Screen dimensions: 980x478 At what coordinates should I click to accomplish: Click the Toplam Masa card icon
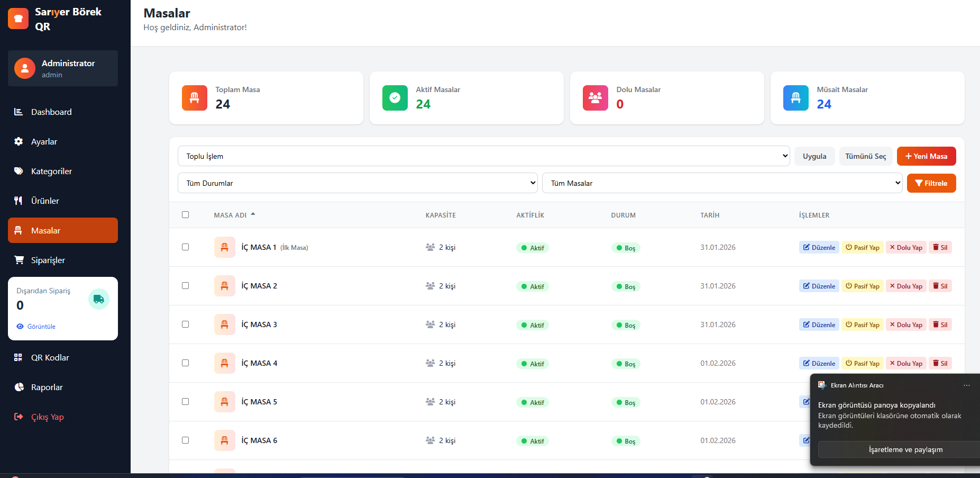click(x=194, y=98)
